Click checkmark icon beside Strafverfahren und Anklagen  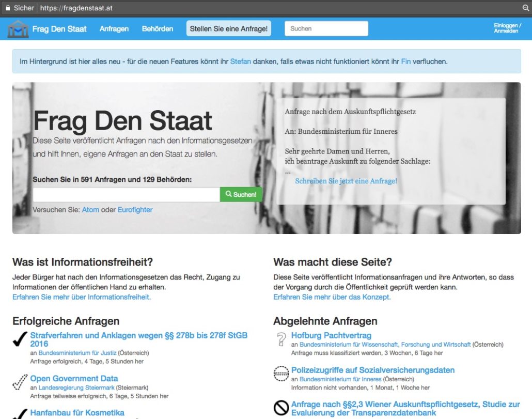tap(20, 339)
